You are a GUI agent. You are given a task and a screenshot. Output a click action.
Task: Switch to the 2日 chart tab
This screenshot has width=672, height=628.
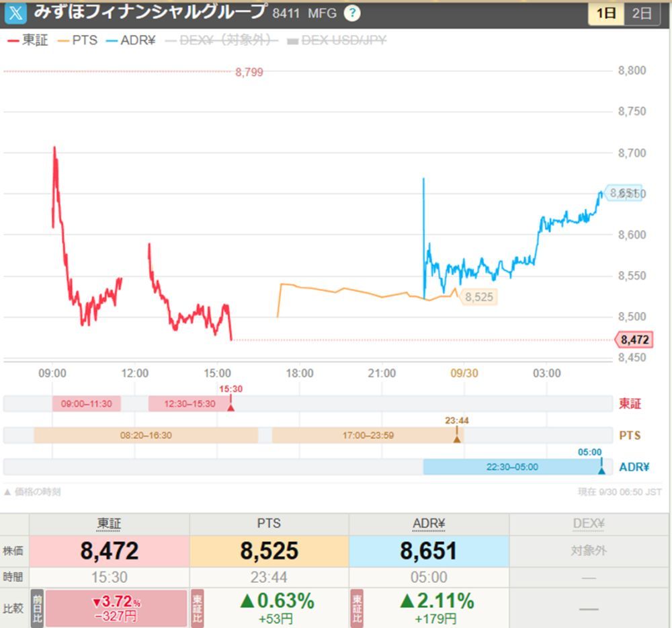(x=642, y=13)
